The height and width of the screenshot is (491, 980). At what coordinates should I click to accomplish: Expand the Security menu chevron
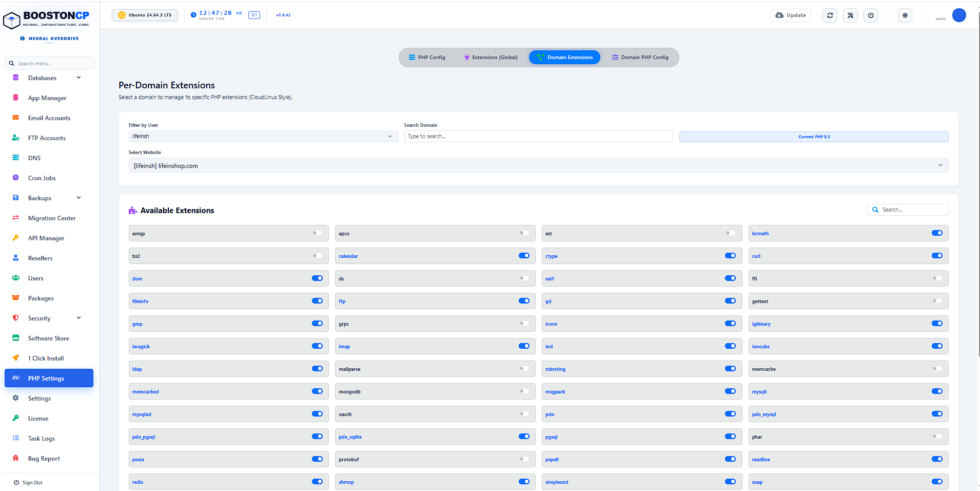coord(79,318)
